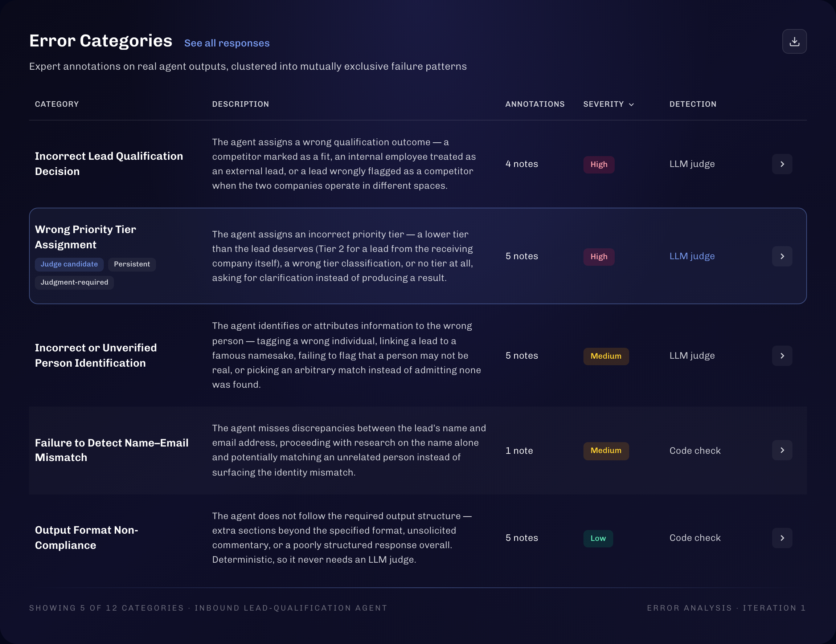The image size is (836, 644).
Task: Open Failure to Detect Name–Email Mismatch chevron
Action: [782, 450]
